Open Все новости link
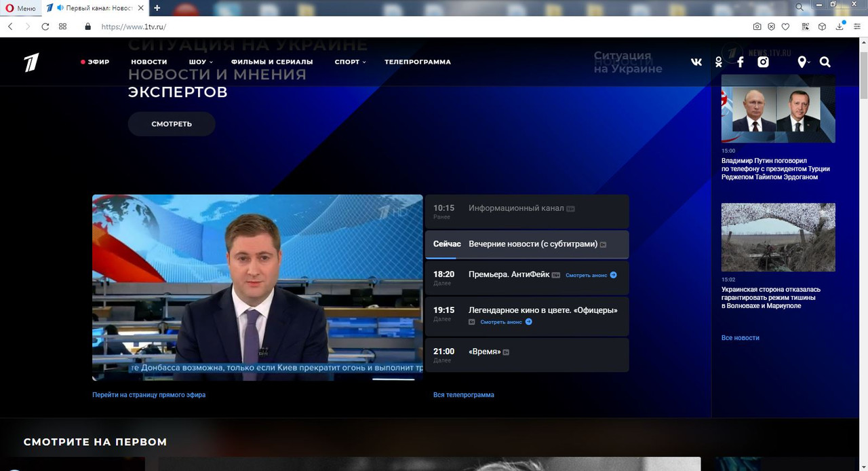 [x=741, y=337]
